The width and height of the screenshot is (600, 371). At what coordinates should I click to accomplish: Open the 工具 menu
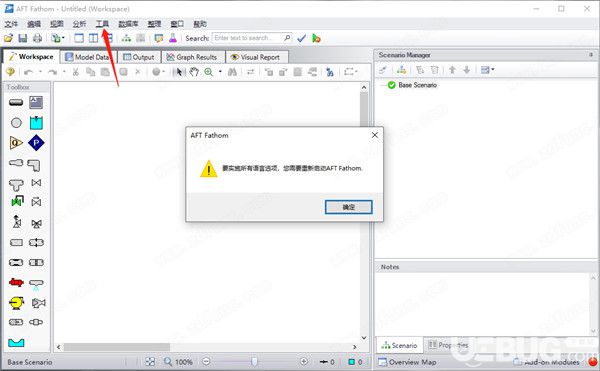tap(102, 24)
